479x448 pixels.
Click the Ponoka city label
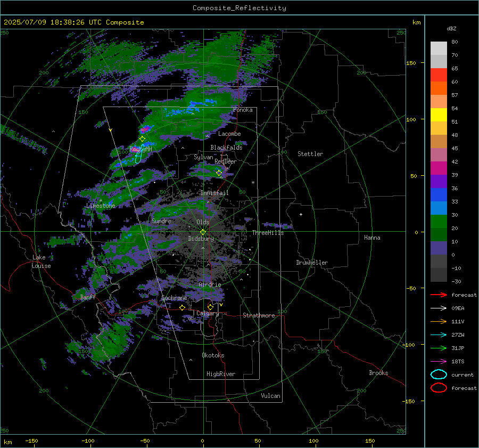[243, 110]
